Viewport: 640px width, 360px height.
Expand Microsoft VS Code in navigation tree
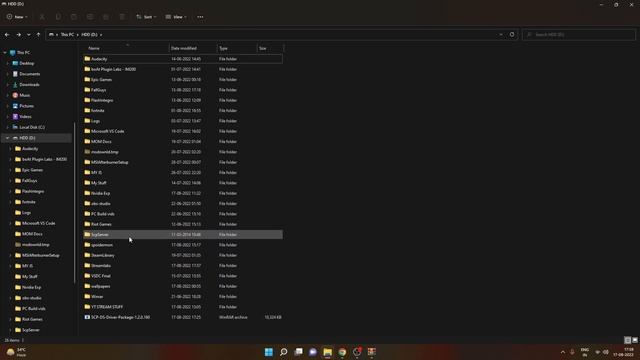(10, 223)
